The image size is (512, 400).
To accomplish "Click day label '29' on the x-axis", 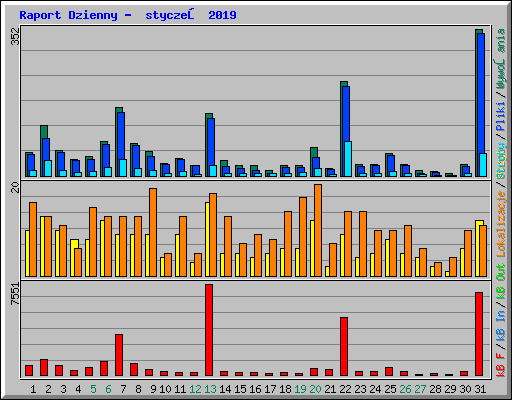I will [x=450, y=389].
